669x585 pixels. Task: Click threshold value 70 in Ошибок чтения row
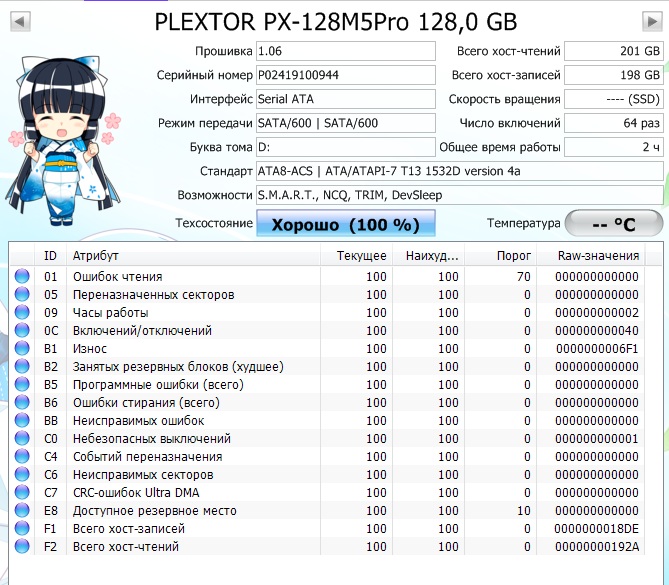(524, 276)
